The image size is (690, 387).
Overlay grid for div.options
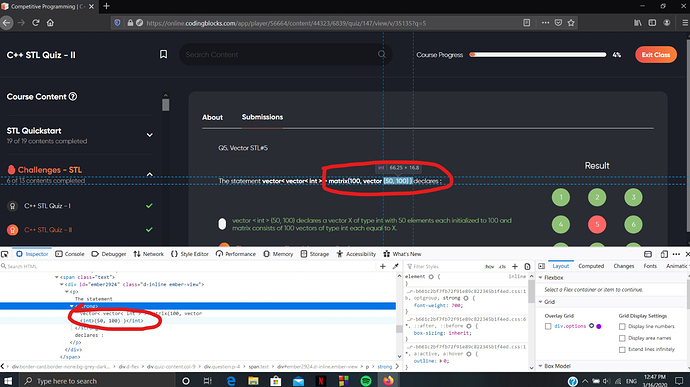(548, 326)
